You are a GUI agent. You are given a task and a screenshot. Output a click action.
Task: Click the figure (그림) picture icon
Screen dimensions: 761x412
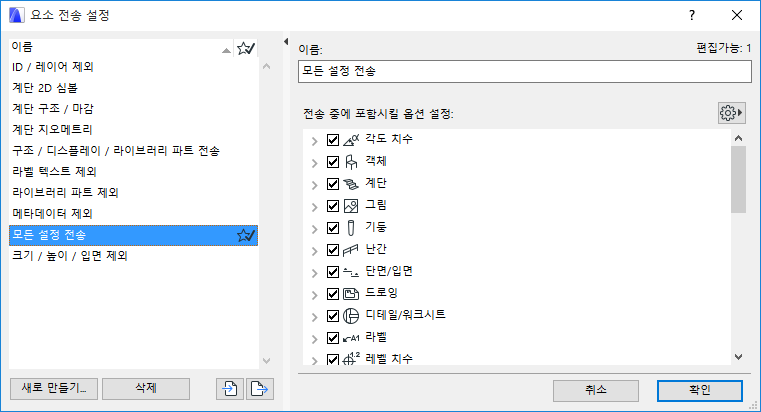click(351, 206)
